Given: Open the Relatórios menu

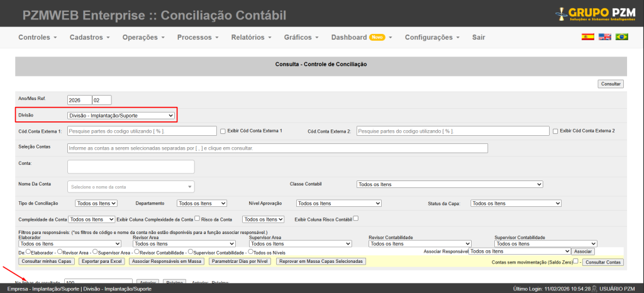Looking at the screenshot, I should pyautogui.click(x=250, y=38).
